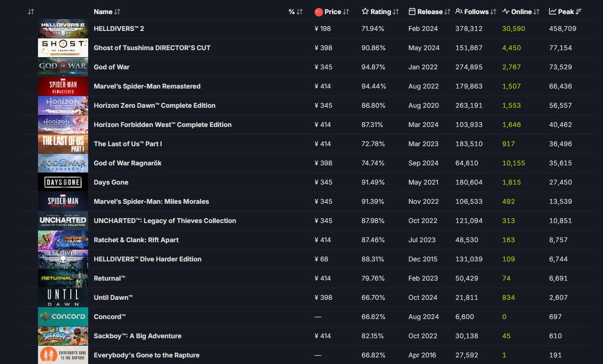Sort by Online players column header
Image resolution: width=603 pixels, height=364 pixels.
(x=520, y=12)
